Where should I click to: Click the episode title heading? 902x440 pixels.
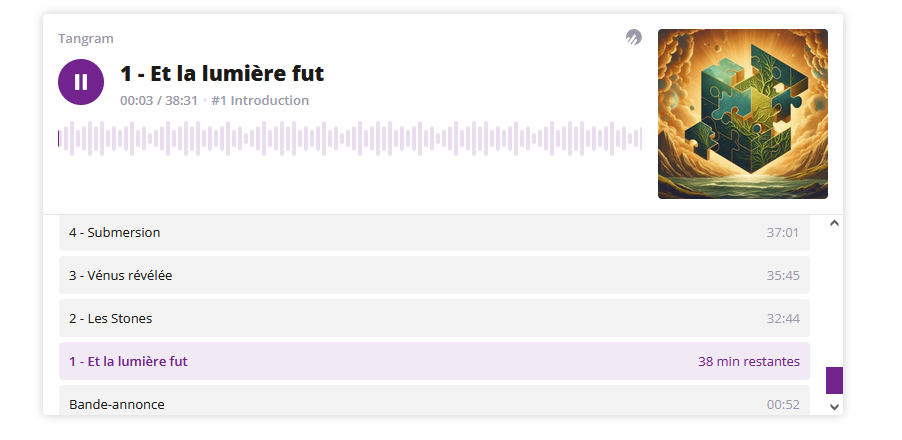222,74
